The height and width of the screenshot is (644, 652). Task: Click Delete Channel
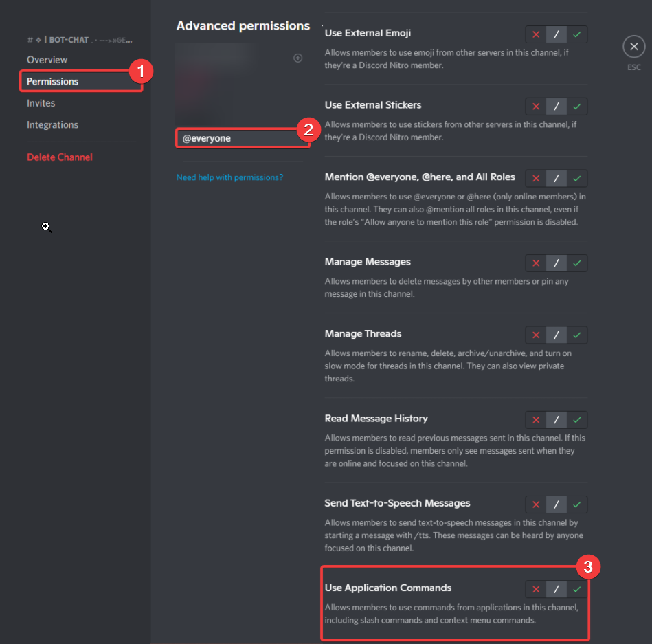[59, 157]
